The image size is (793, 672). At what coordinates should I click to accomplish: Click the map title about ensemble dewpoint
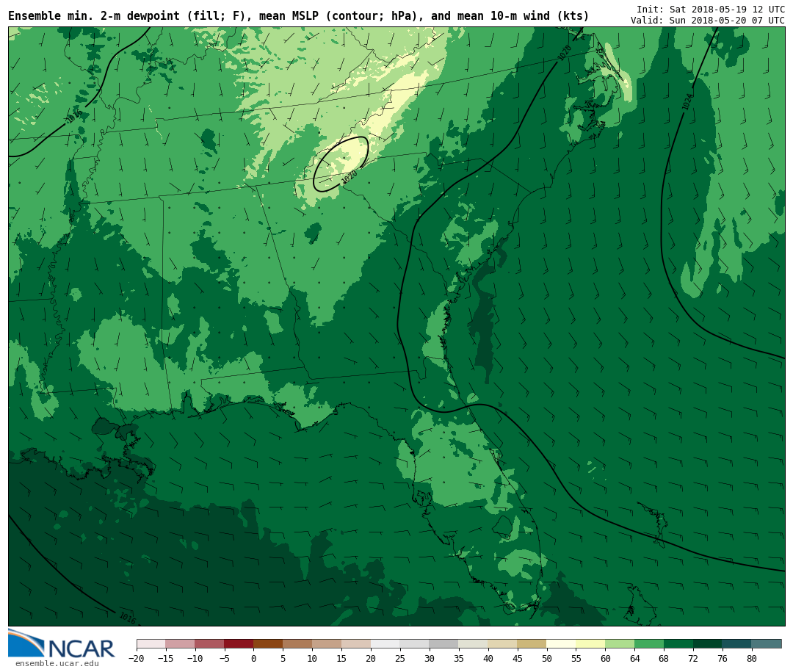pos(298,16)
